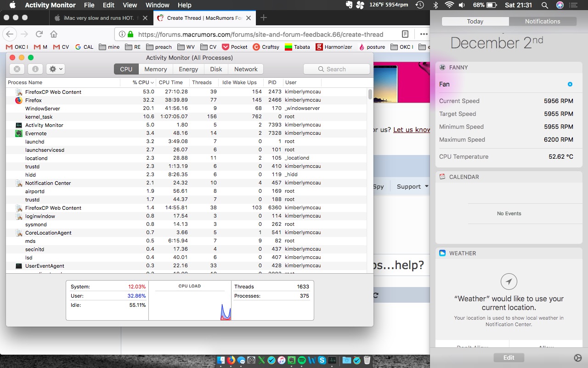Open the Pocket bookmark
Viewport: 588px width, 368px height.
(x=235, y=47)
